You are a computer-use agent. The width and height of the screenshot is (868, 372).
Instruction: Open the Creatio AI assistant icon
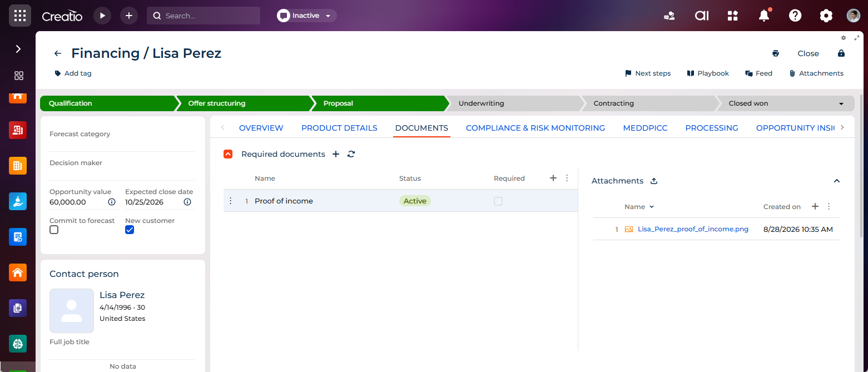coord(702,16)
